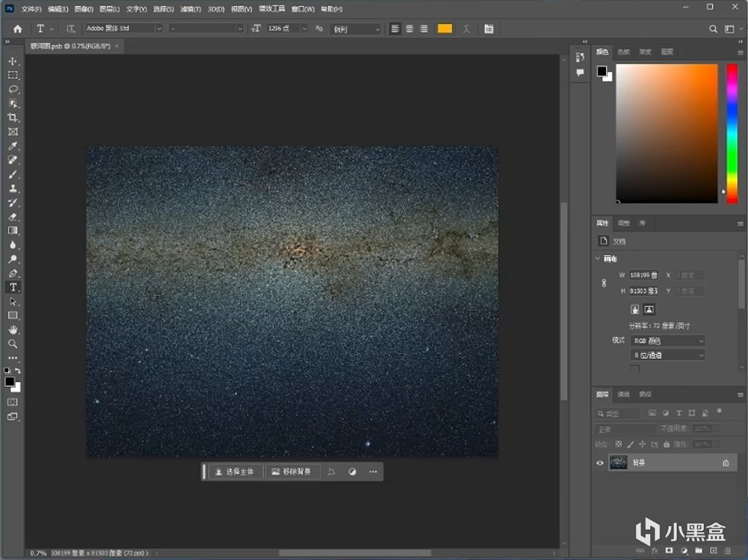This screenshot has width=748, height=560.
Task: Switch to the Hand tool
Action: tap(13, 330)
